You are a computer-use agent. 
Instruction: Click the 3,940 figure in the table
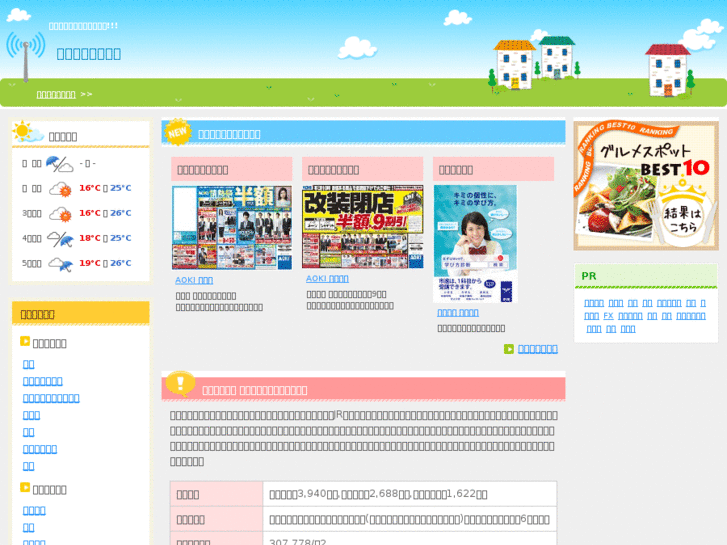(311, 494)
